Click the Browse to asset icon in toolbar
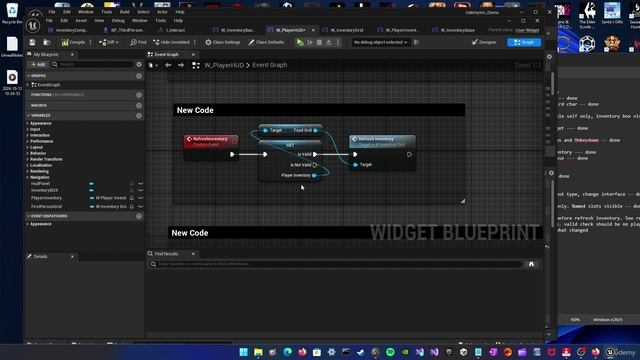 point(47,42)
